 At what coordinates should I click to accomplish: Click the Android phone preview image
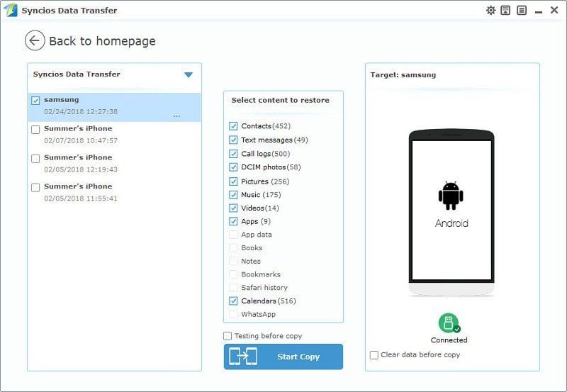[451, 213]
